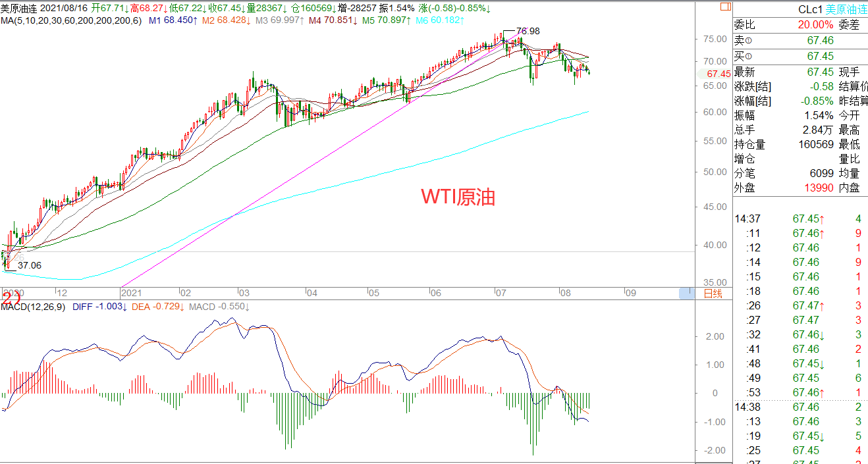Click the 07 month label on date axis
This screenshot has width=868, height=464.
coord(501,294)
